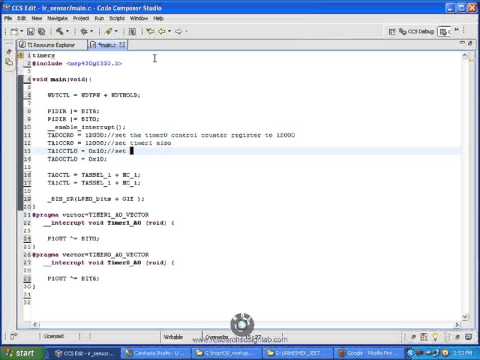Click the Search flashlight icon in toolbar

(108, 31)
